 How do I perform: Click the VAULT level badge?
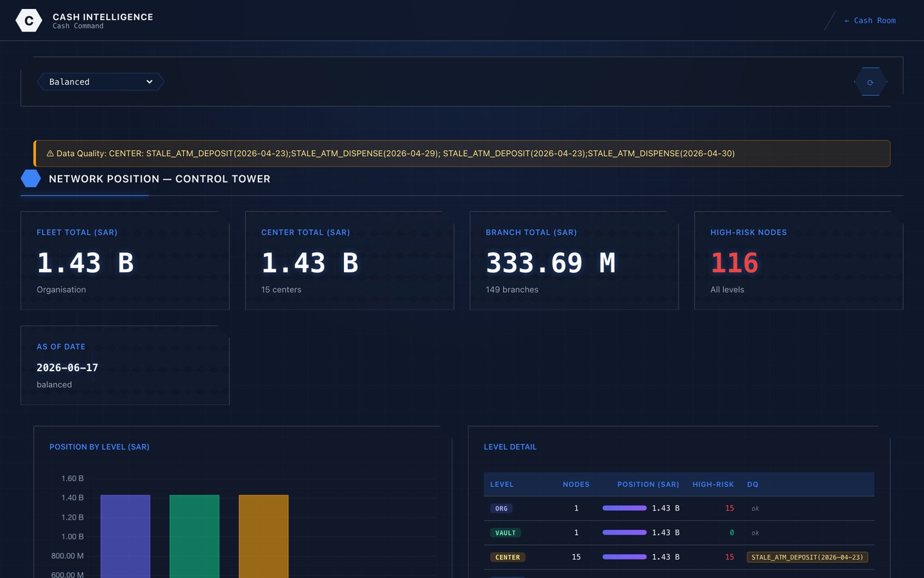click(506, 533)
